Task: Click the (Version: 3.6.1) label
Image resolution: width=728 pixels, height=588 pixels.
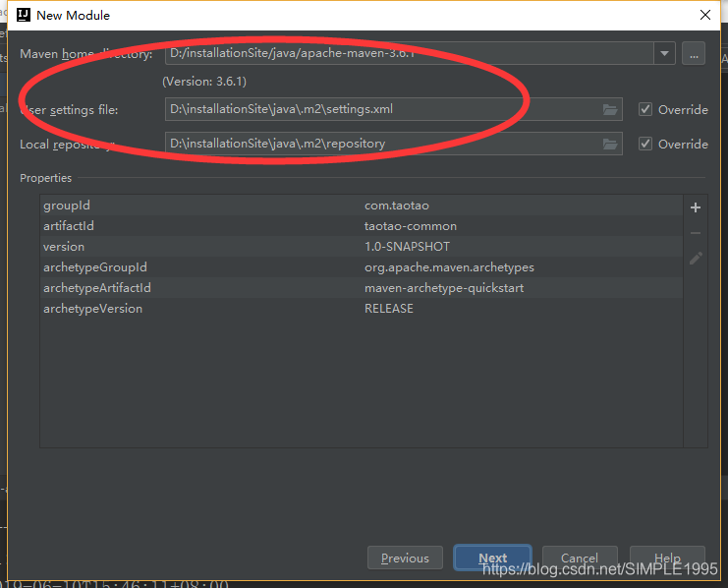Action: 204,82
